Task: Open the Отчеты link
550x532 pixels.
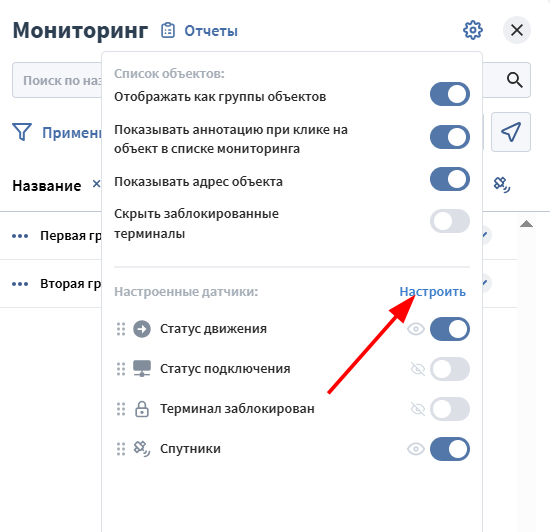Action: (x=211, y=31)
